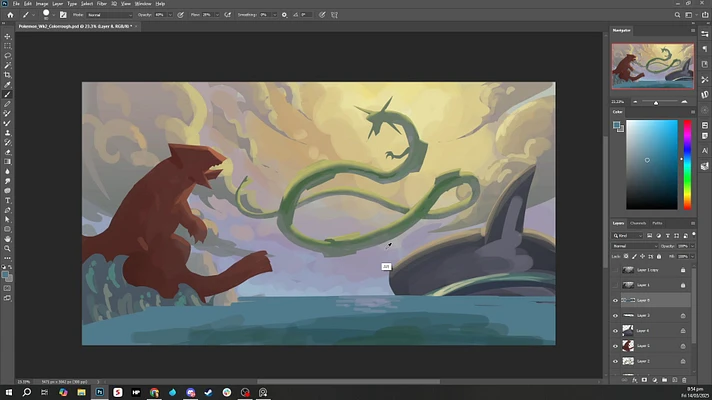Click the foreground color swatch in toolbox

(5, 275)
